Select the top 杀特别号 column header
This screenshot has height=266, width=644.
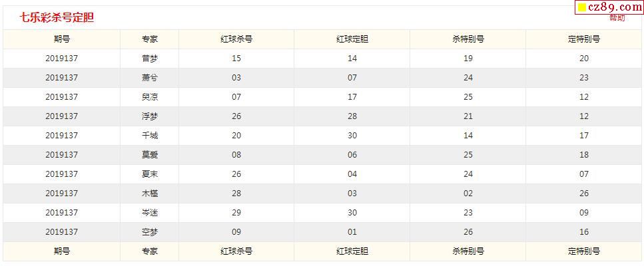(x=468, y=39)
